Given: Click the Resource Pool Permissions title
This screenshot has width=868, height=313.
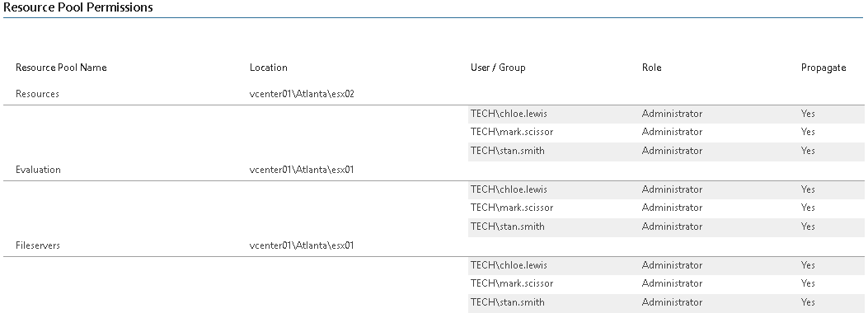Looking at the screenshot, I should (x=78, y=7).
